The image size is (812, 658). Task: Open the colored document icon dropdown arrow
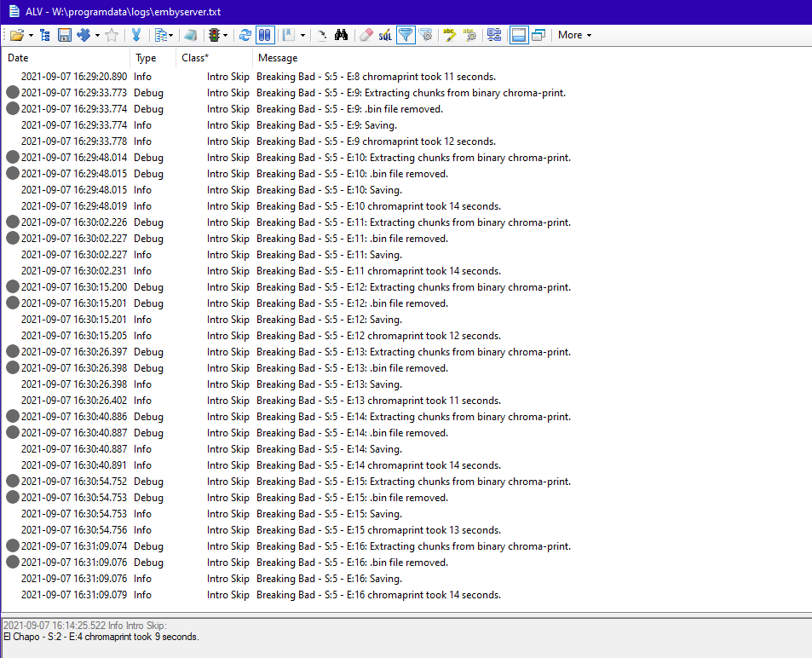pos(171,36)
